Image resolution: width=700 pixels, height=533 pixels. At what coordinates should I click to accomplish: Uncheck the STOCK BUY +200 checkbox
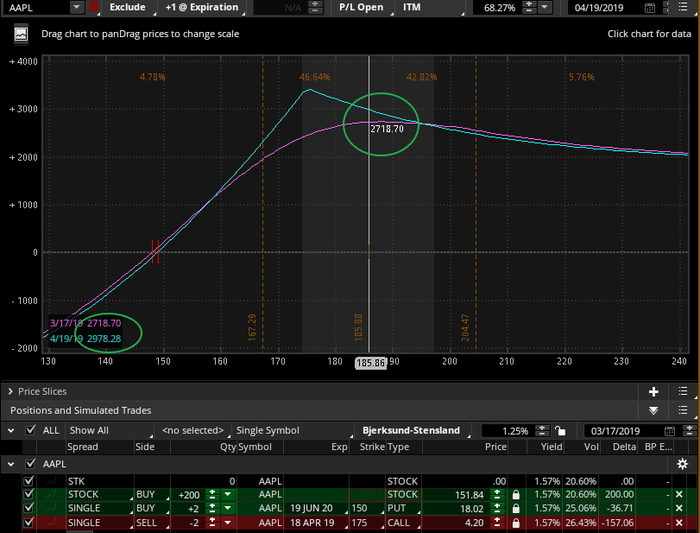pyautogui.click(x=29, y=495)
